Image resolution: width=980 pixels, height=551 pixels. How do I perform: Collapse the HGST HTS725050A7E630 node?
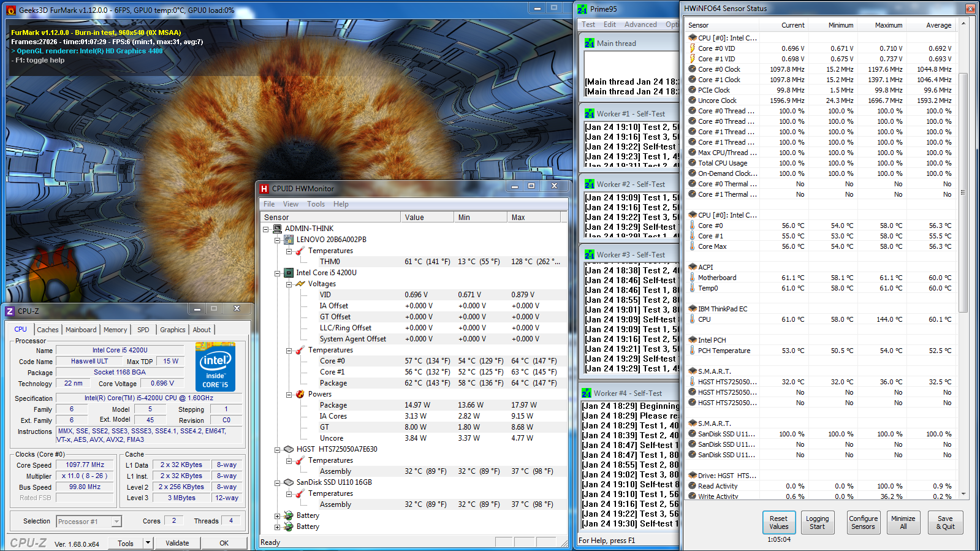tap(277, 450)
